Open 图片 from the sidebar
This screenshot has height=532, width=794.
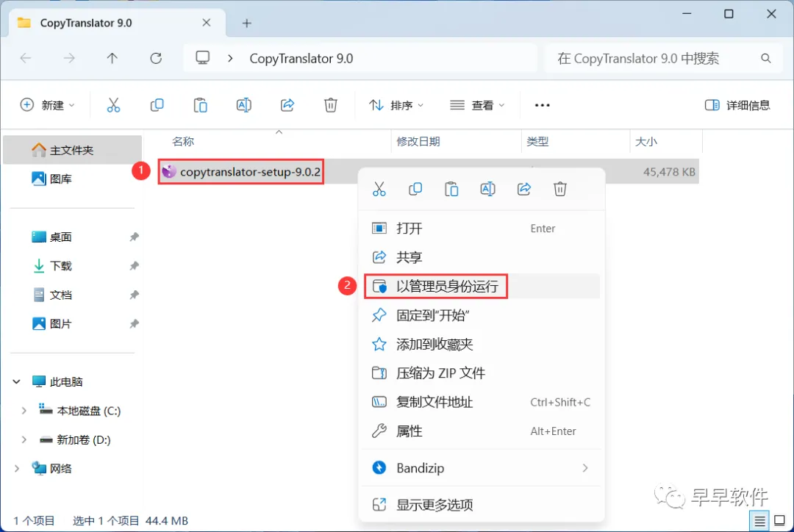(x=72, y=323)
